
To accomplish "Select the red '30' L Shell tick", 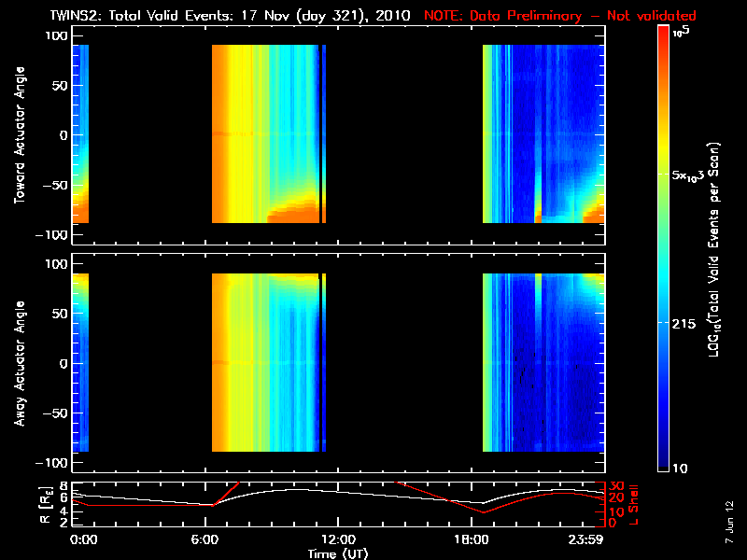I will click(616, 486).
